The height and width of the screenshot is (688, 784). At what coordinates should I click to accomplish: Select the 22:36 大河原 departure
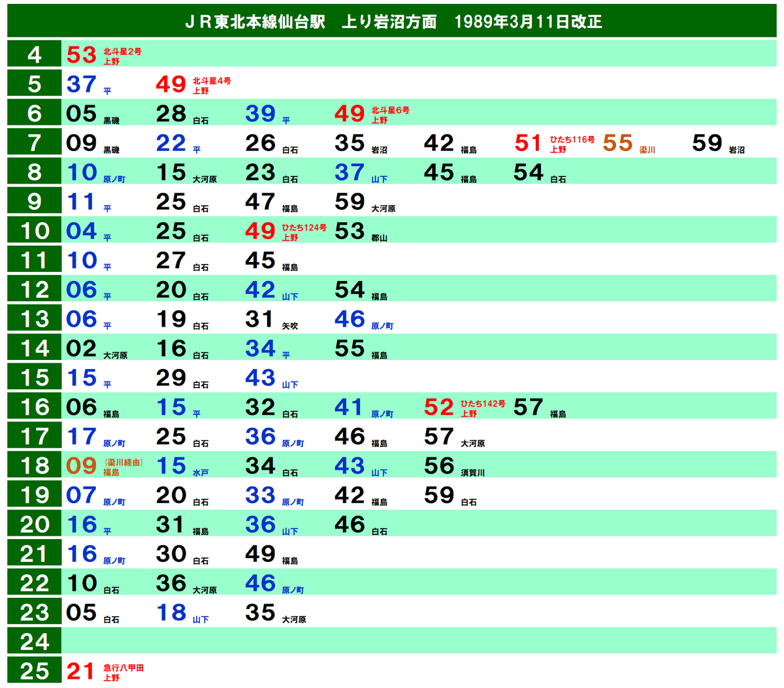pyautogui.click(x=186, y=584)
